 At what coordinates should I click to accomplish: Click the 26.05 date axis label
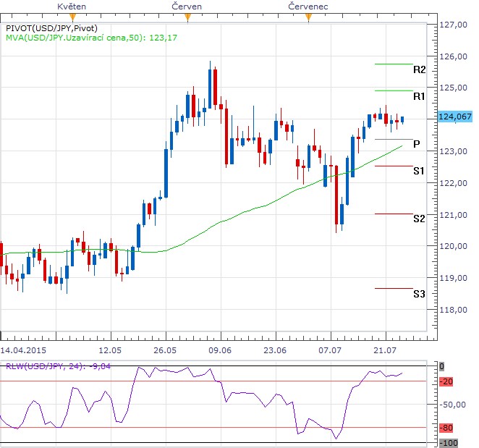point(165,350)
